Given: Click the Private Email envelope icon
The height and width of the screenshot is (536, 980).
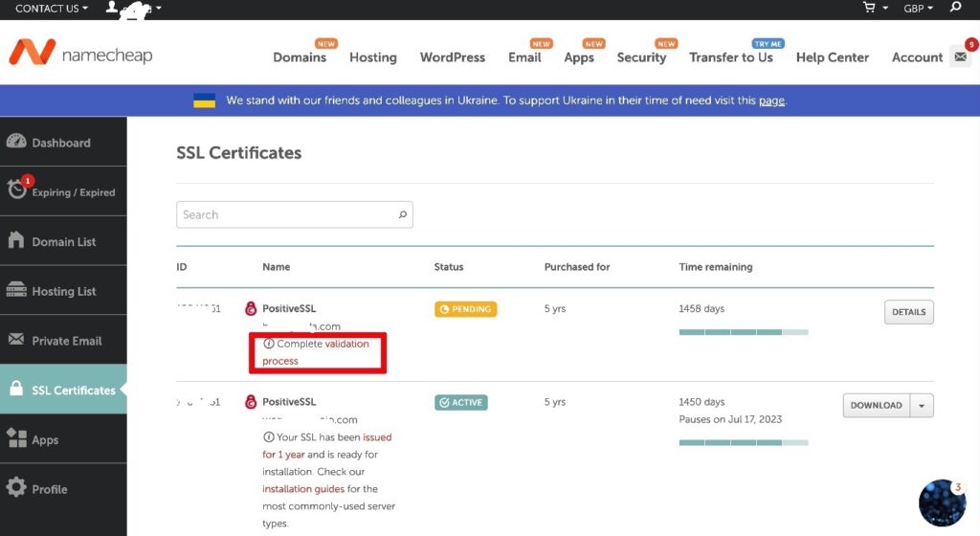Looking at the screenshot, I should point(16,339).
